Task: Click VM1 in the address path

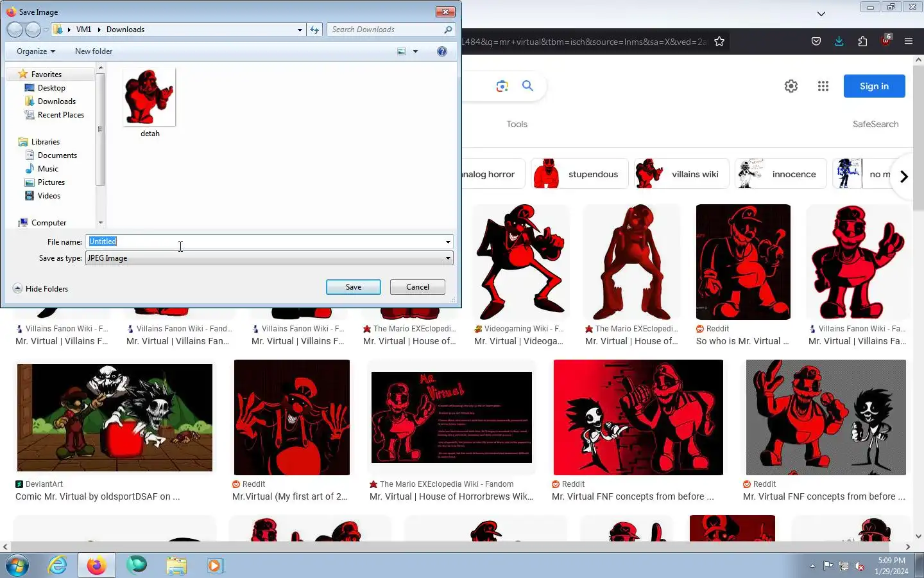Action: 83,30
